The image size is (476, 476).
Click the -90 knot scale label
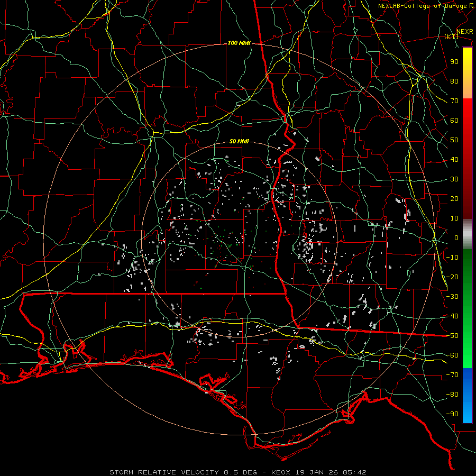pyautogui.click(x=452, y=414)
